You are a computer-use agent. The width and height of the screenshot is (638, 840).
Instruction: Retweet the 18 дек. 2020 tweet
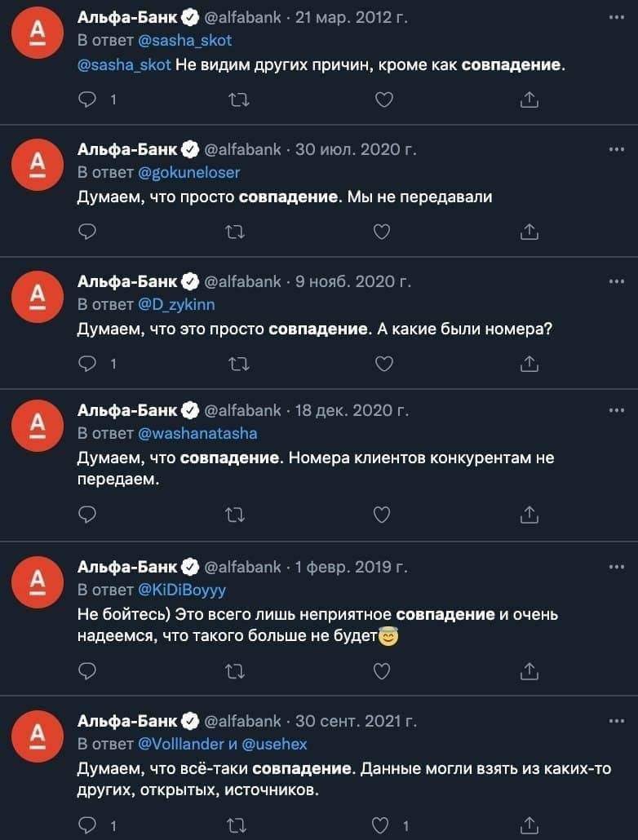coord(235,515)
